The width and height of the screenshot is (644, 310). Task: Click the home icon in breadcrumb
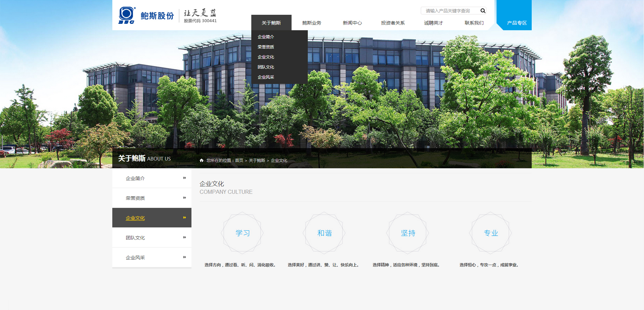pos(202,161)
